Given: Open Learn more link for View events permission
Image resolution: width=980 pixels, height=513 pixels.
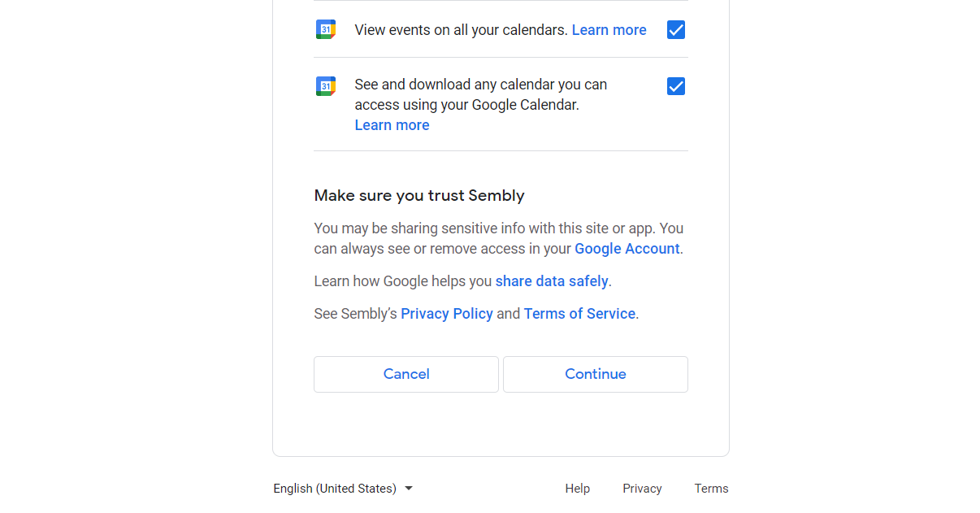Looking at the screenshot, I should pyautogui.click(x=609, y=30).
